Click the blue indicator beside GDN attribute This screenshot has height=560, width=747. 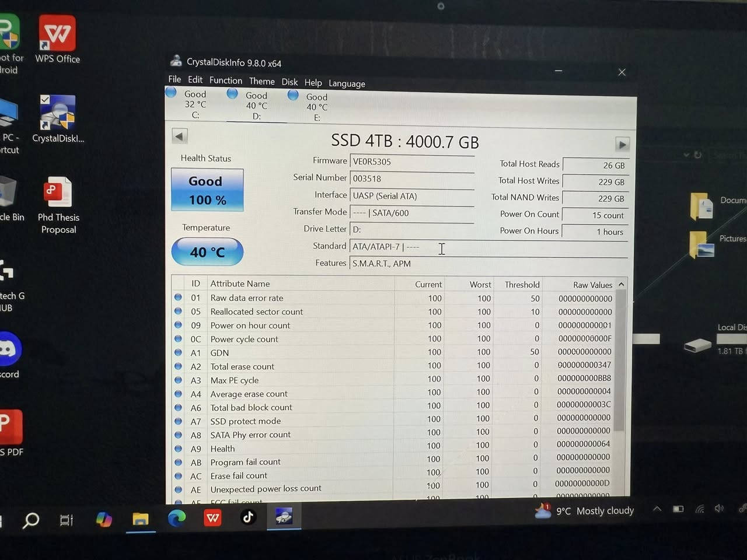(178, 352)
